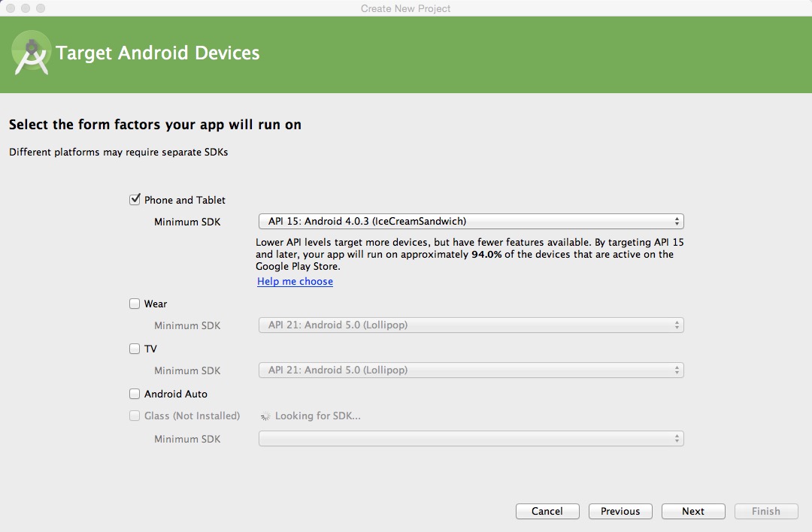Viewport: 812px width, 532px height.
Task: Click the 'Looking for SDK...' status text
Action: pos(318,416)
